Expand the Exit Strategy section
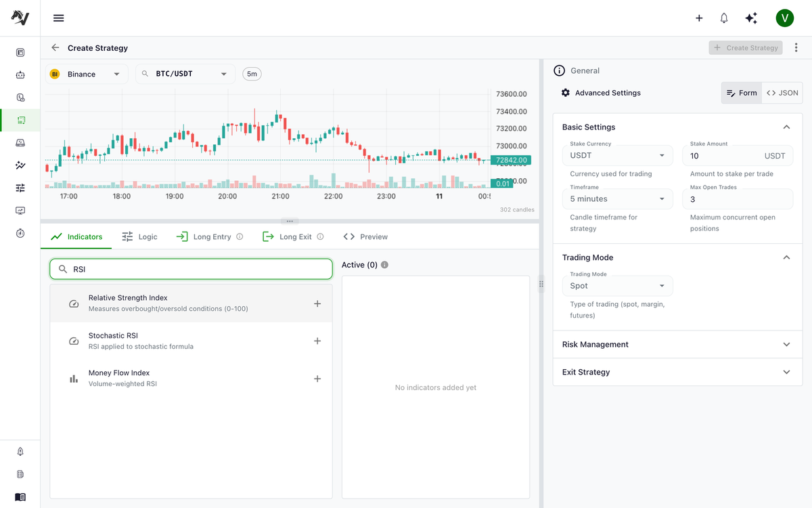Image resolution: width=812 pixels, height=508 pixels. [677, 372]
